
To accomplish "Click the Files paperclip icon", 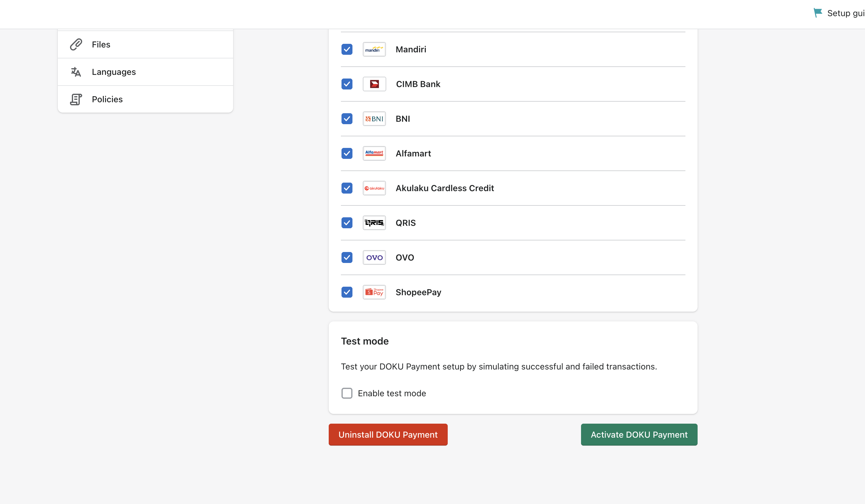I will click(x=76, y=44).
